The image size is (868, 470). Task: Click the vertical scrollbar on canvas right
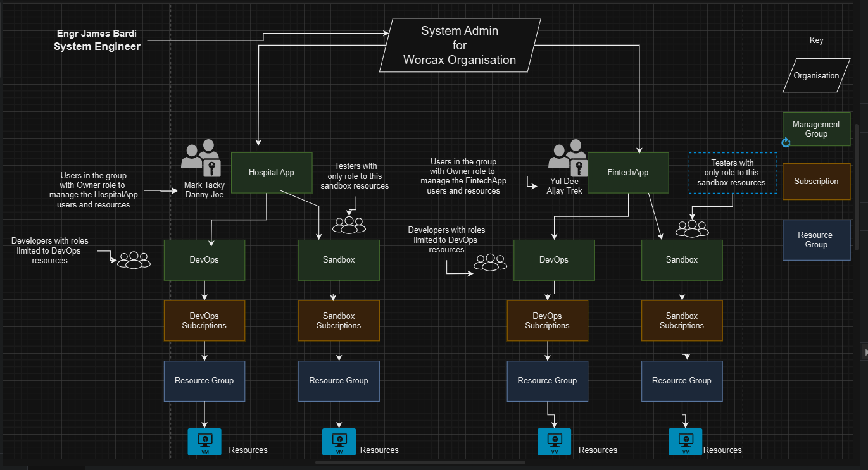point(857,187)
